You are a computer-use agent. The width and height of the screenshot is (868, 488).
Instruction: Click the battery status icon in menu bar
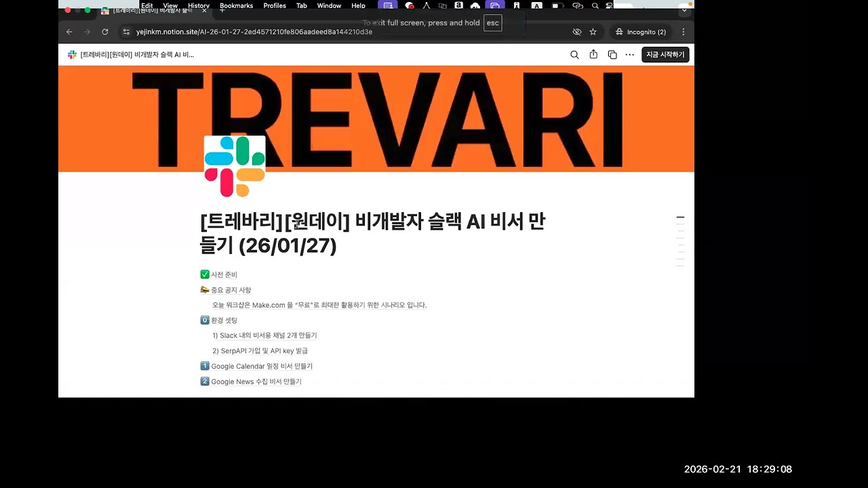[557, 5]
